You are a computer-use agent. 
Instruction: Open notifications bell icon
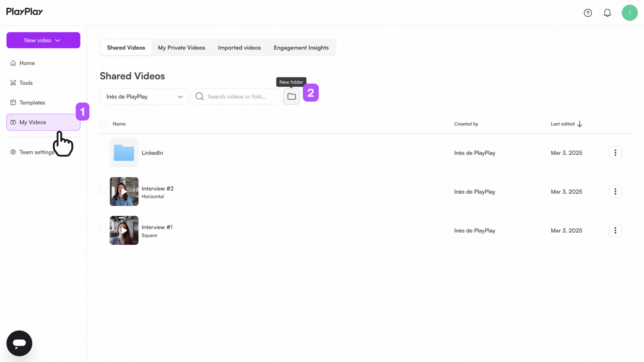607,13
